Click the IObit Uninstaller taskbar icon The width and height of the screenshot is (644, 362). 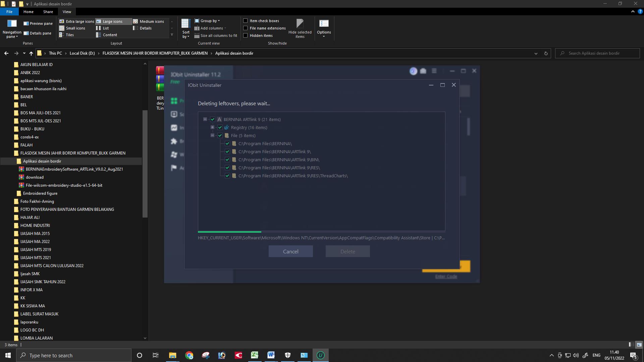(x=320, y=355)
